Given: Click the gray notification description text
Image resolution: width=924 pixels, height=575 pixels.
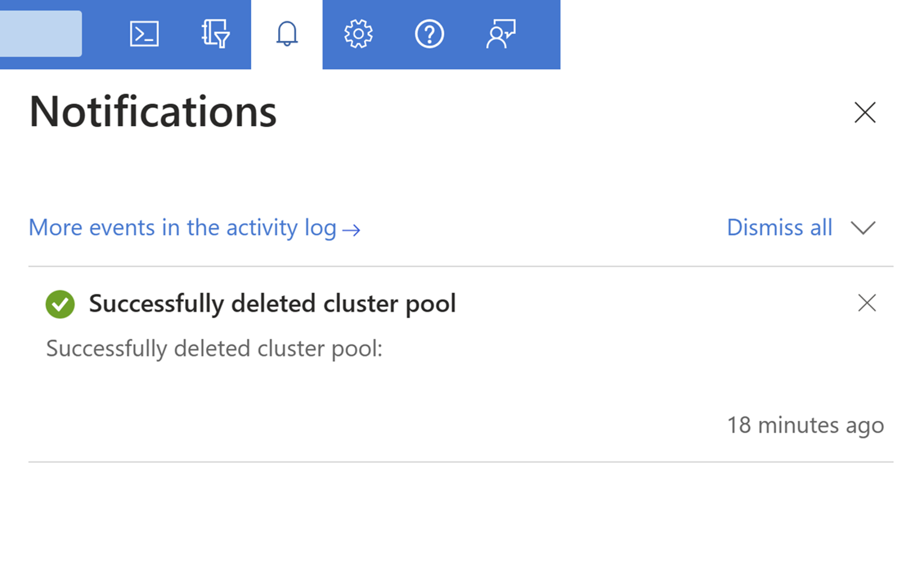Looking at the screenshot, I should (x=214, y=348).
